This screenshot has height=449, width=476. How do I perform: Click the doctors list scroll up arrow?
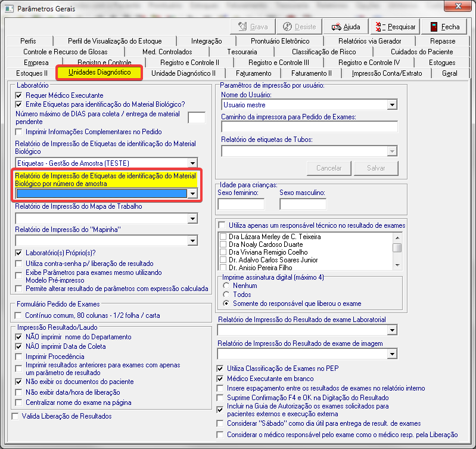(x=397, y=237)
